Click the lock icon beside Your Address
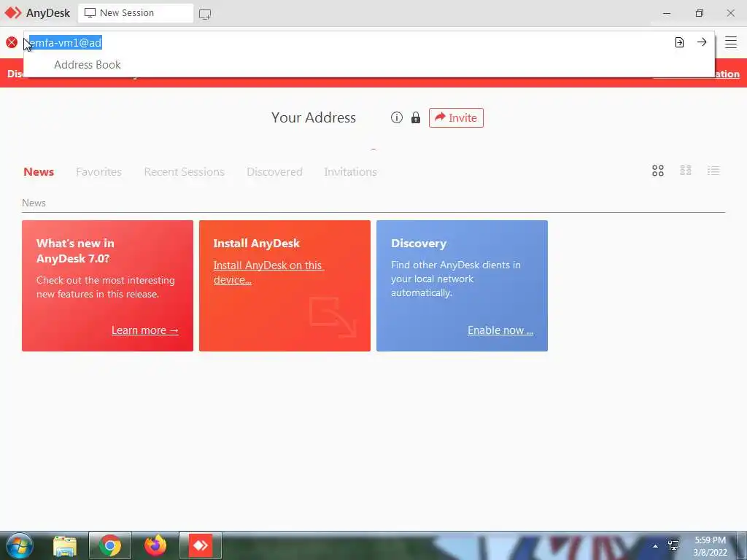 (416, 117)
